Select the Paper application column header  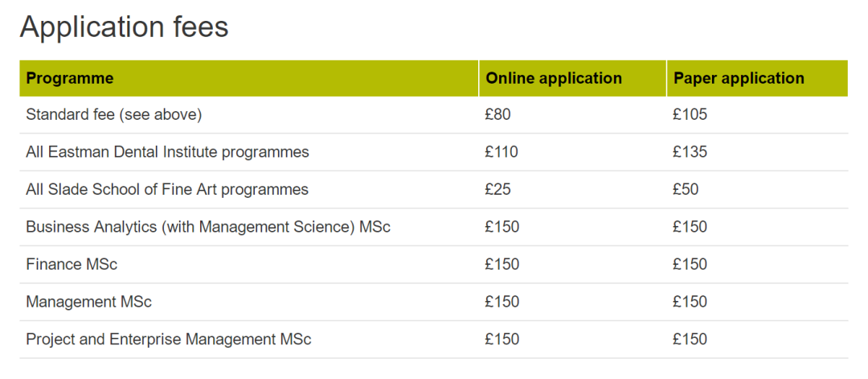pyautogui.click(x=739, y=78)
